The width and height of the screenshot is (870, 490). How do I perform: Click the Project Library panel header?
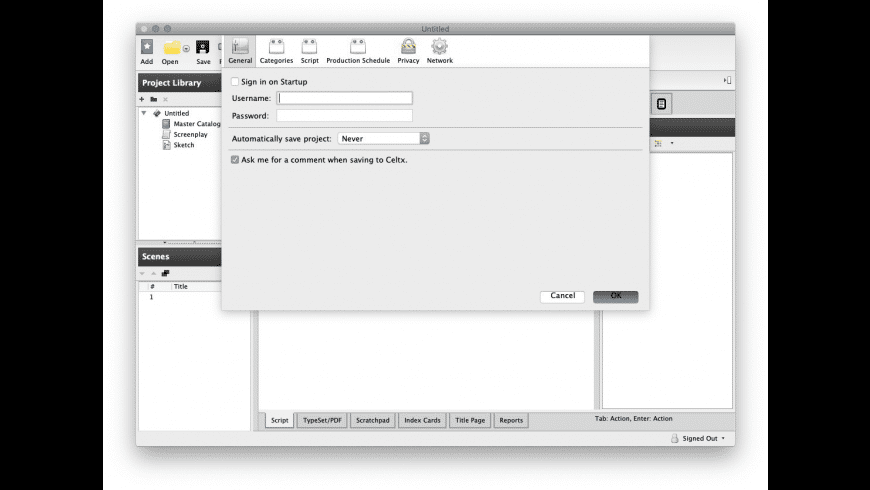180,83
